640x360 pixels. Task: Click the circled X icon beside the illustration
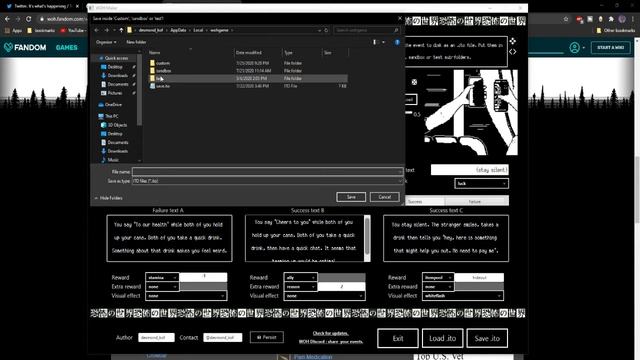point(414,82)
